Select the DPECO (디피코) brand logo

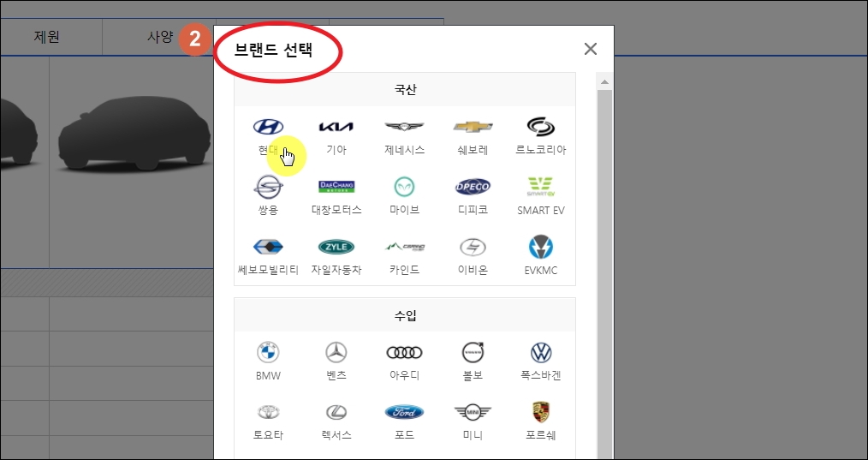473,187
